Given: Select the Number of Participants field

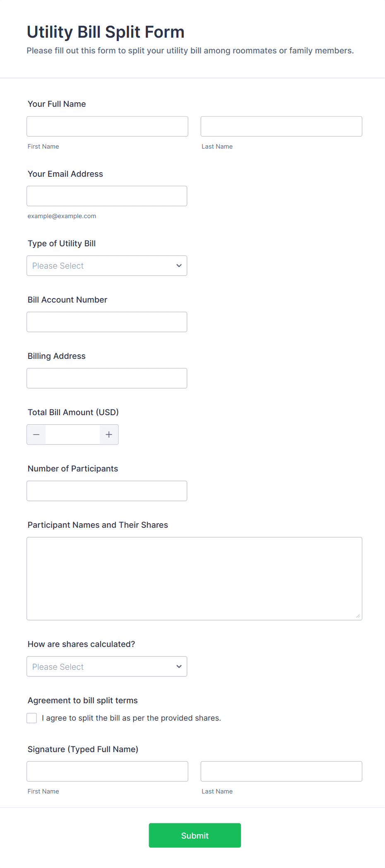Looking at the screenshot, I should point(107,491).
